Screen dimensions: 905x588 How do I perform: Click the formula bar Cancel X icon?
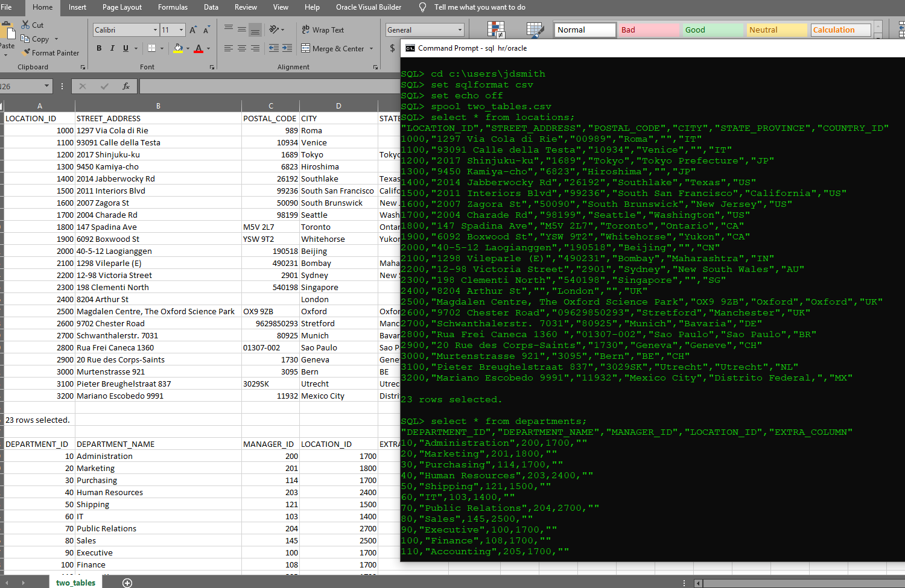(83, 86)
